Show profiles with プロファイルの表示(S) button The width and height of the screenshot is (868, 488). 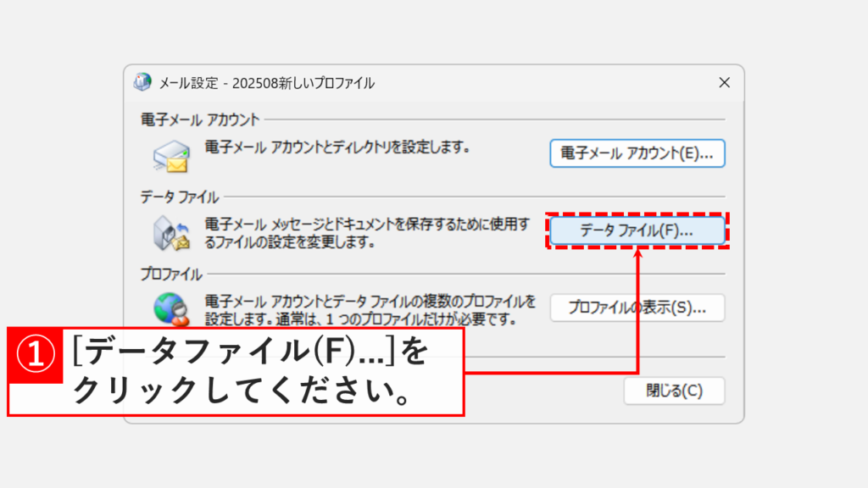(637, 308)
